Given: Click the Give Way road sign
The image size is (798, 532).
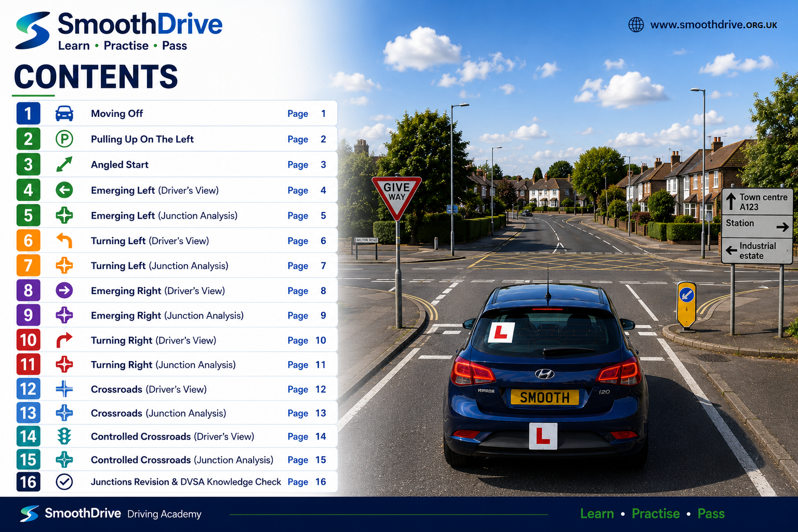Looking at the screenshot, I should [396, 197].
